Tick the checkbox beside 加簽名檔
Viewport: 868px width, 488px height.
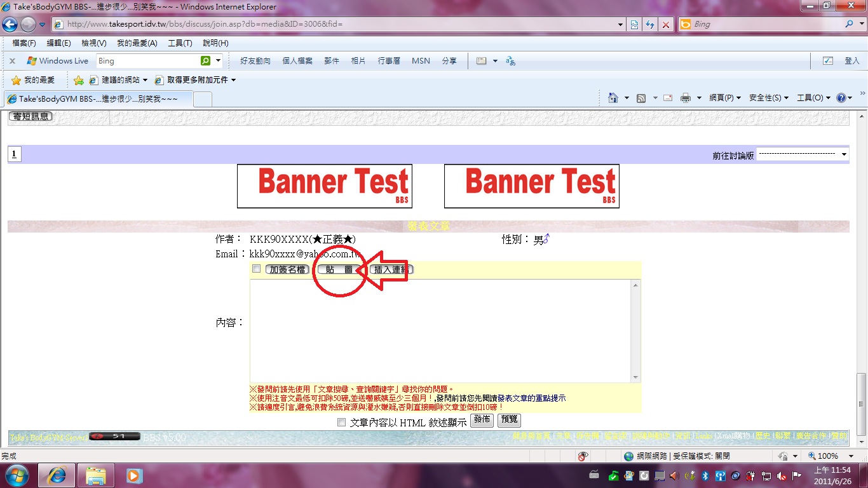point(256,269)
